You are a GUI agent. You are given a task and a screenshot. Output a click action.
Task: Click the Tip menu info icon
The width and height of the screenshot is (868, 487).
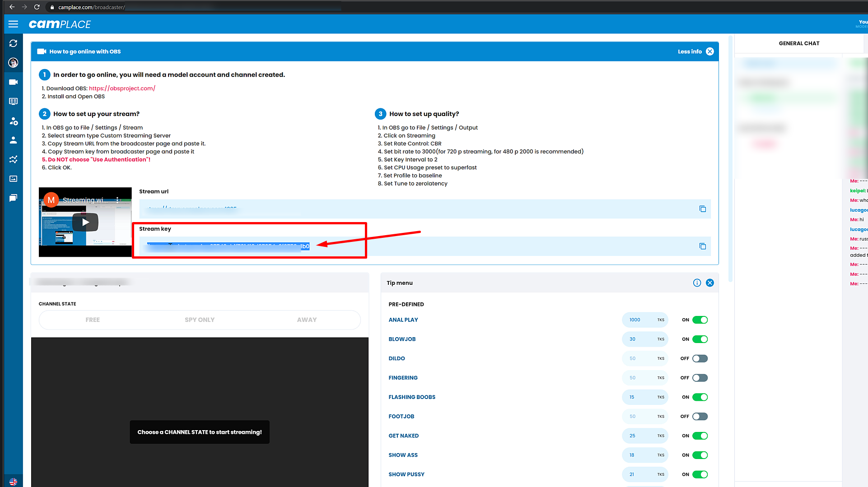[697, 283]
